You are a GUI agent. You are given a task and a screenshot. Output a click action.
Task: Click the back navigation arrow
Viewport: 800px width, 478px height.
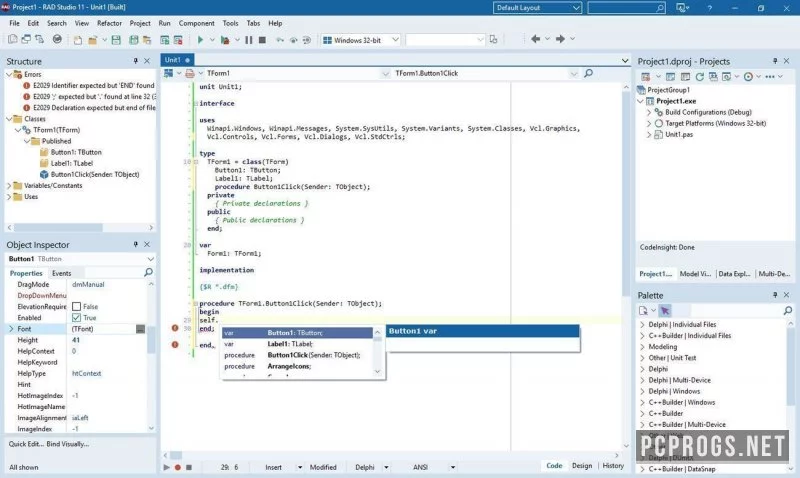535,39
